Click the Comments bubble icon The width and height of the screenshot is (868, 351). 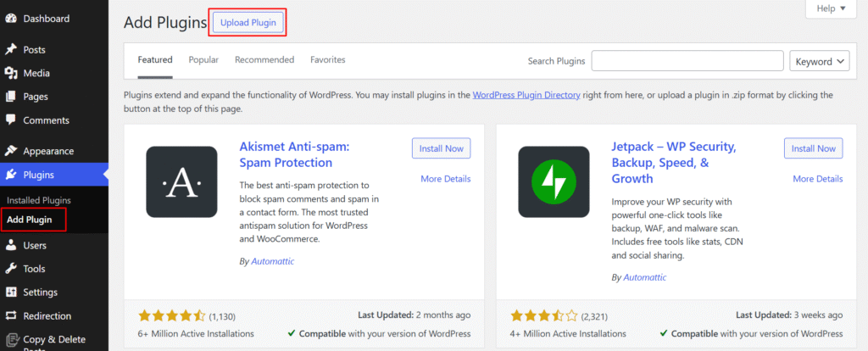(x=10, y=120)
